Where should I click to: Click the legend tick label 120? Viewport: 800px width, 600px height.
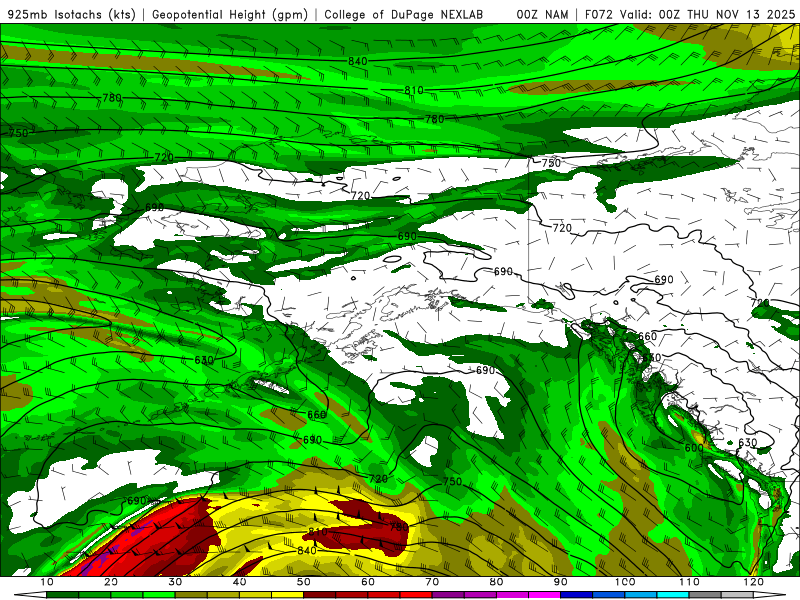point(754,582)
